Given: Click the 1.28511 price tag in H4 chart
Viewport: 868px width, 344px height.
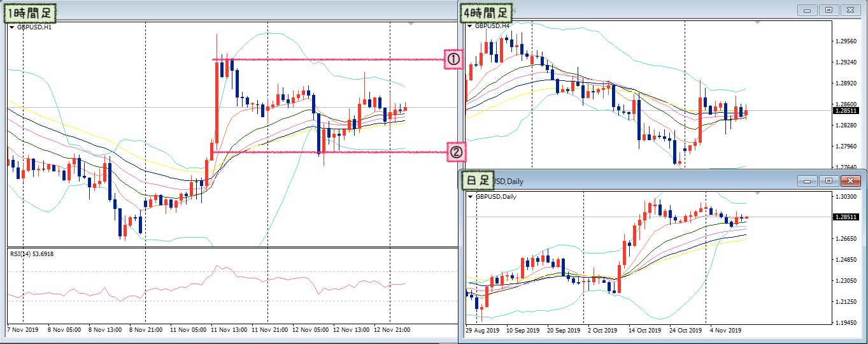Looking at the screenshot, I should [846, 110].
